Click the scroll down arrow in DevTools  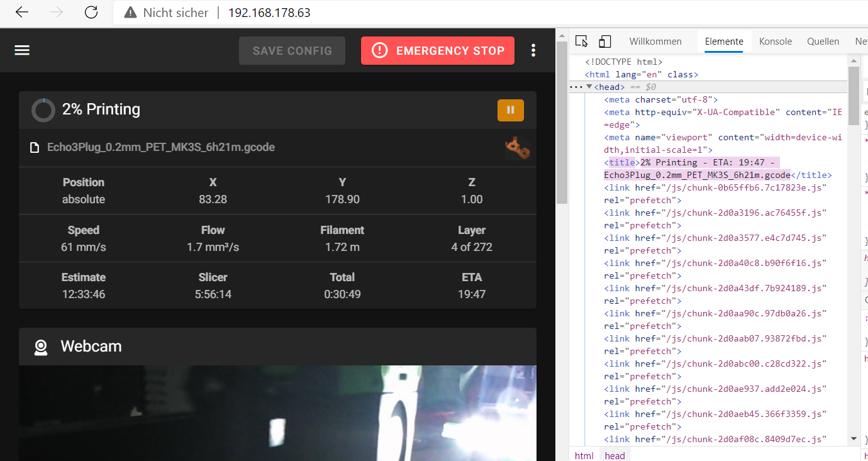[x=854, y=438]
